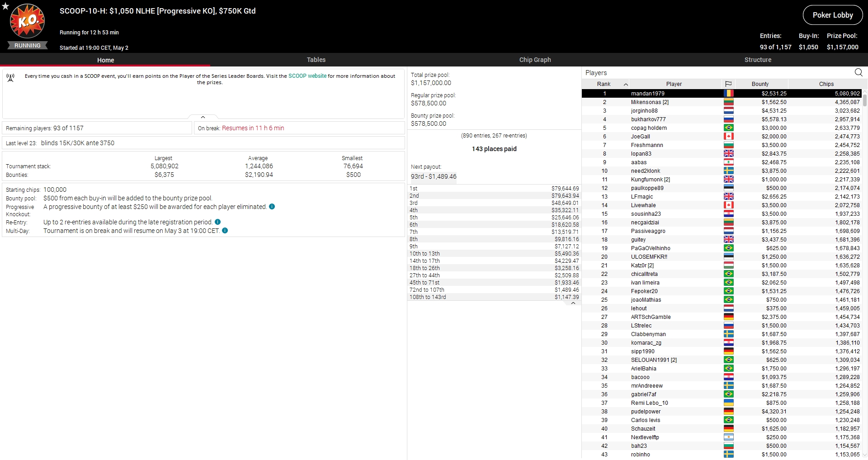
Task: Select player mandan1979 in the list
Action: pos(722,94)
